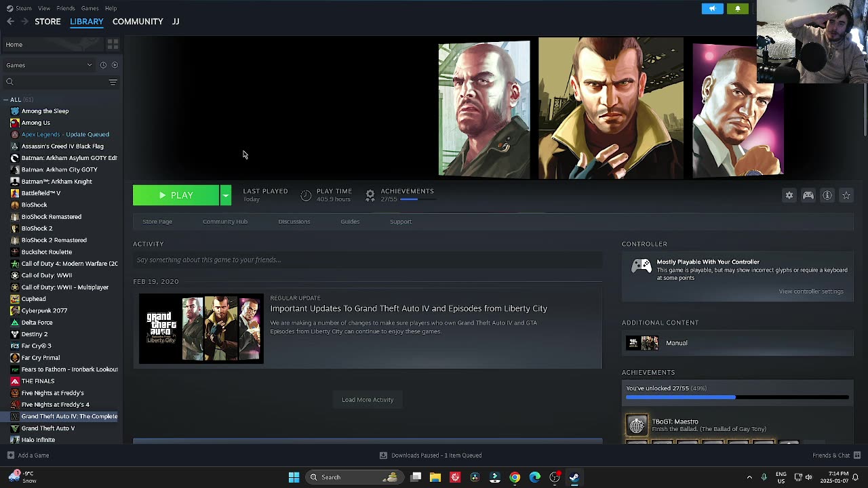The height and width of the screenshot is (488, 868).
Task: Click the Destiny 2 game icon
Action: [15, 334]
